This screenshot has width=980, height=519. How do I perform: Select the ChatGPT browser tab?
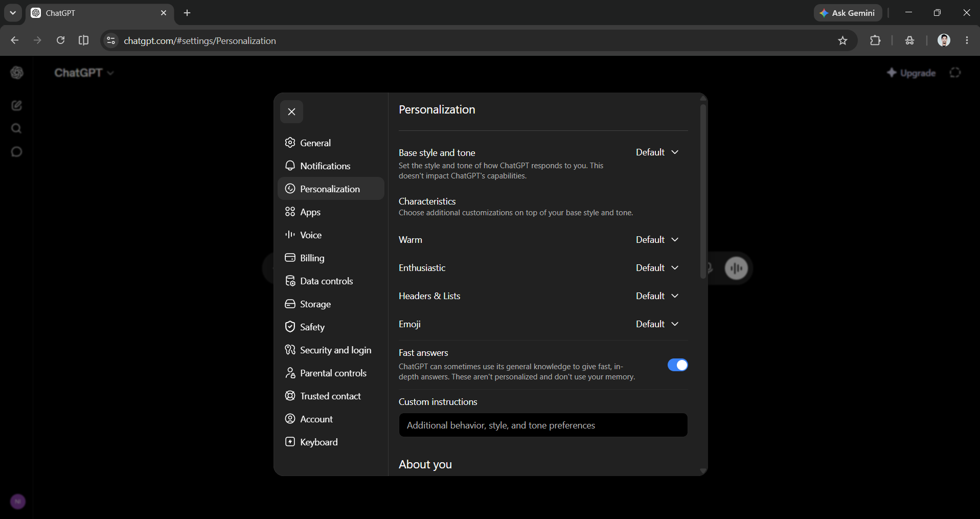point(100,13)
